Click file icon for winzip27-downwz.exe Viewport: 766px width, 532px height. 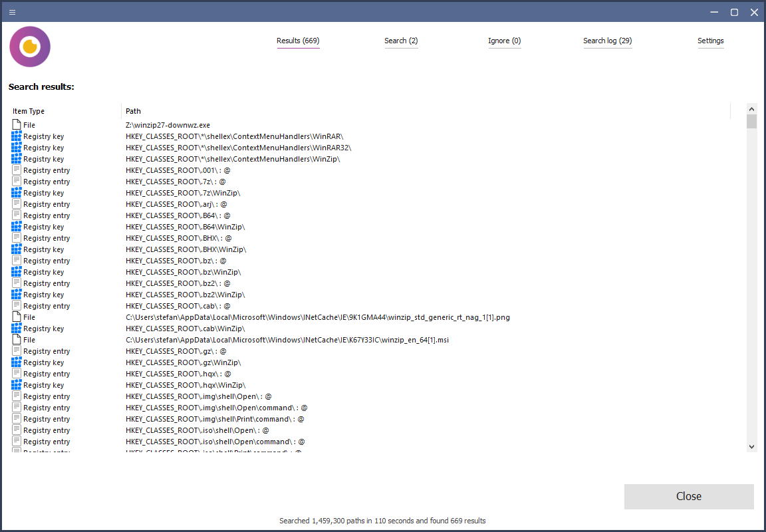tap(17, 125)
